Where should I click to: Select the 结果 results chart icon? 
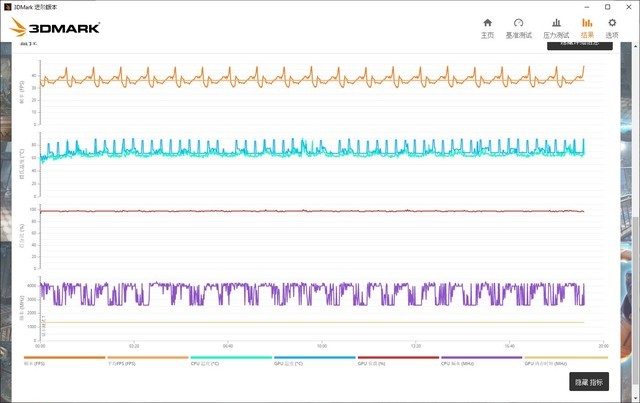587,27
